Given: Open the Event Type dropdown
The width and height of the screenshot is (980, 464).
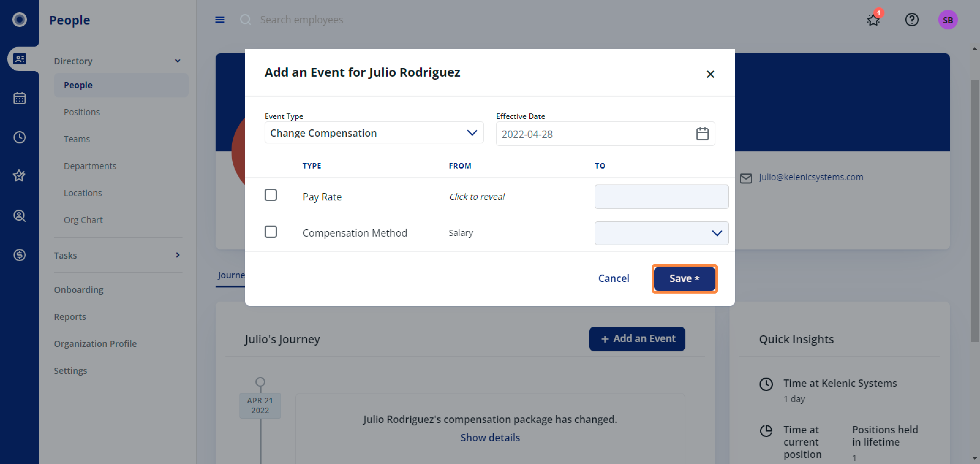Looking at the screenshot, I should coord(374,133).
